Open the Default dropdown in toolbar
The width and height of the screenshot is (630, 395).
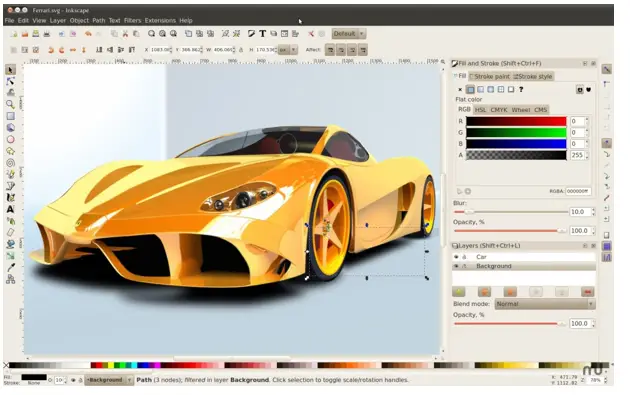coord(348,34)
